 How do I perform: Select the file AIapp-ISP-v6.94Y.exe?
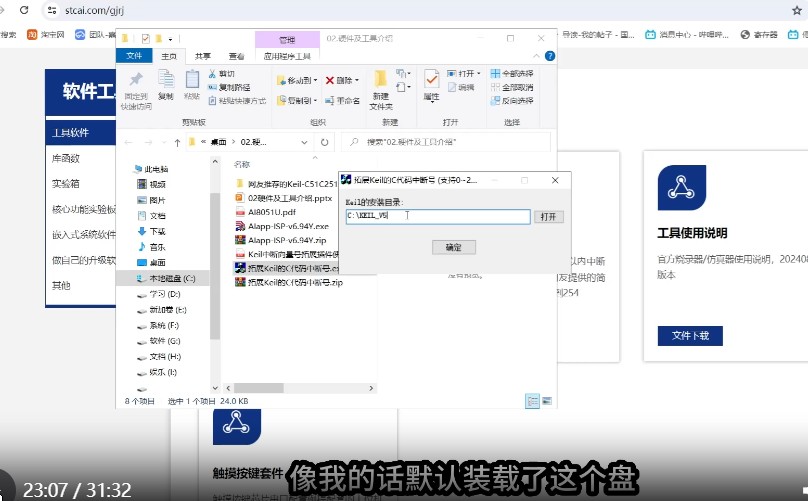click(x=288, y=226)
